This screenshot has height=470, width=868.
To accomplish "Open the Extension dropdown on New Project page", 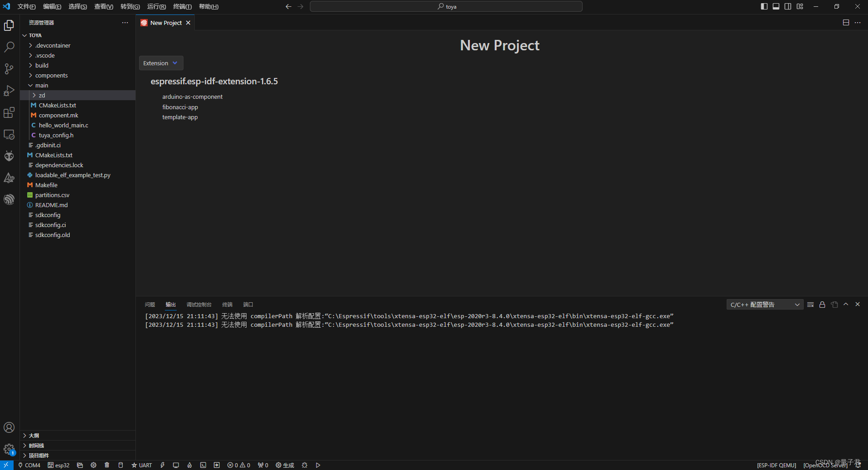I will click(160, 63).
